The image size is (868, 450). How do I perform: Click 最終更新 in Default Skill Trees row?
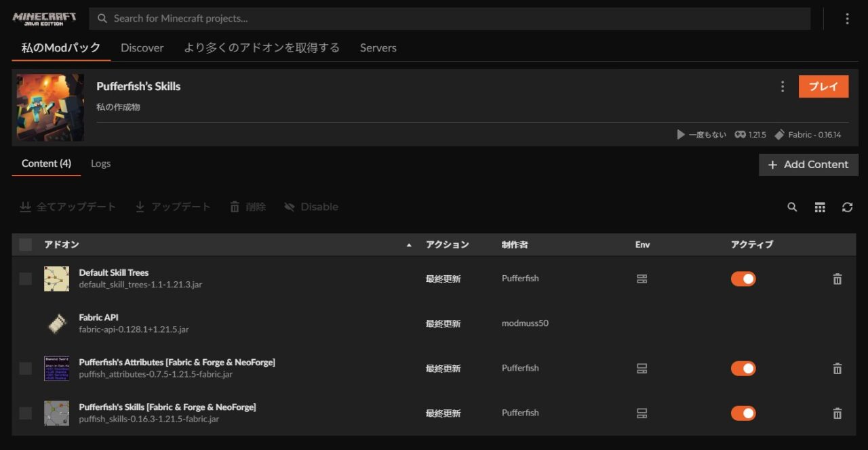443,279
